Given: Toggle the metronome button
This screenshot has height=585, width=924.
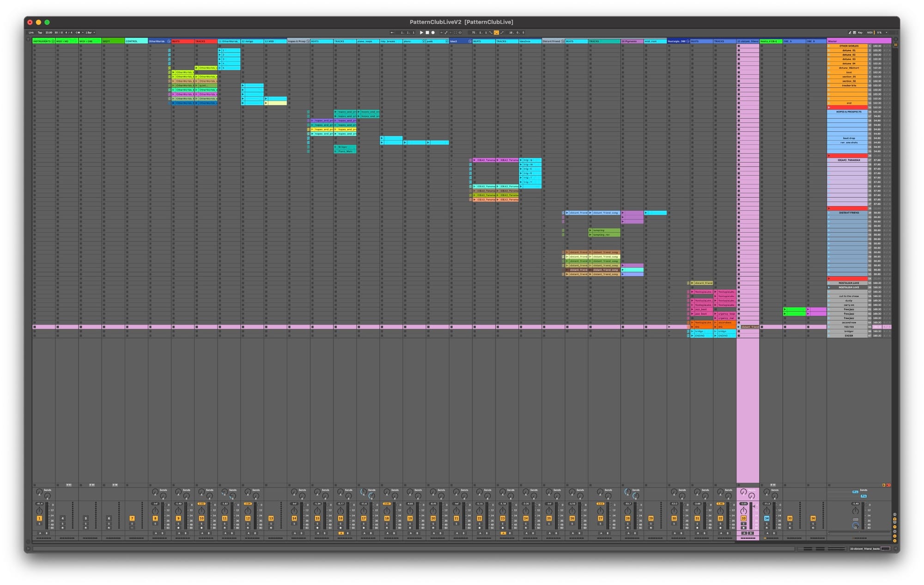Looking at the screenshot, I should (x=78, y=33).
